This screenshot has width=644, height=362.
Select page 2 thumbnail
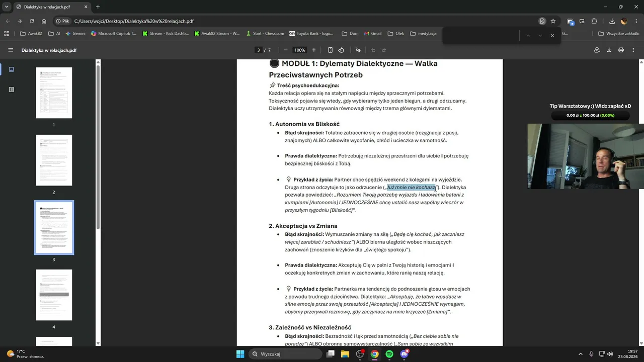[54, 160]
